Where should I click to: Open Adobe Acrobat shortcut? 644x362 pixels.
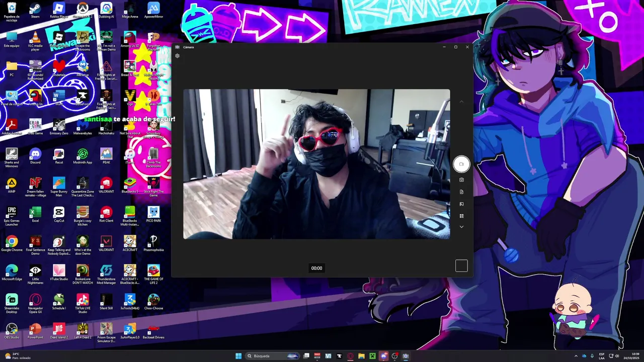[x=12, y=127]
